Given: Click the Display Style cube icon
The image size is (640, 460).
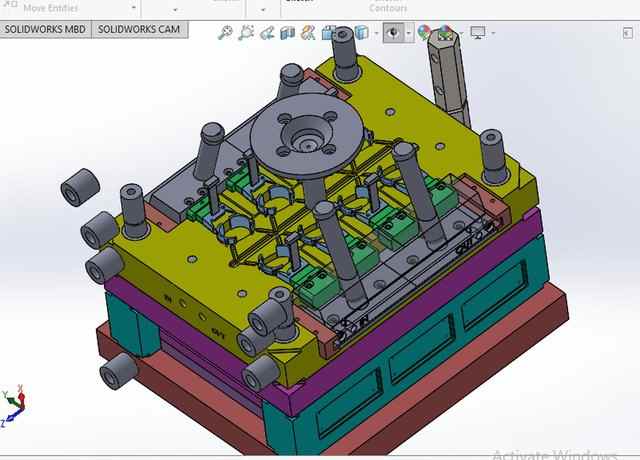Looking at the screenshot, I should 361,33.
